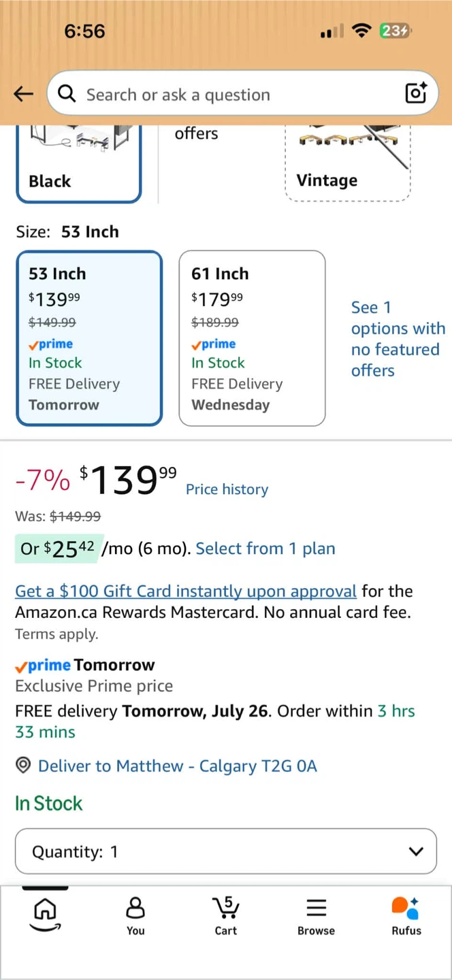The height and width of the screenshot is (980, 452).
Task: Launch the Rufus assistant
Action: (406, 916)
